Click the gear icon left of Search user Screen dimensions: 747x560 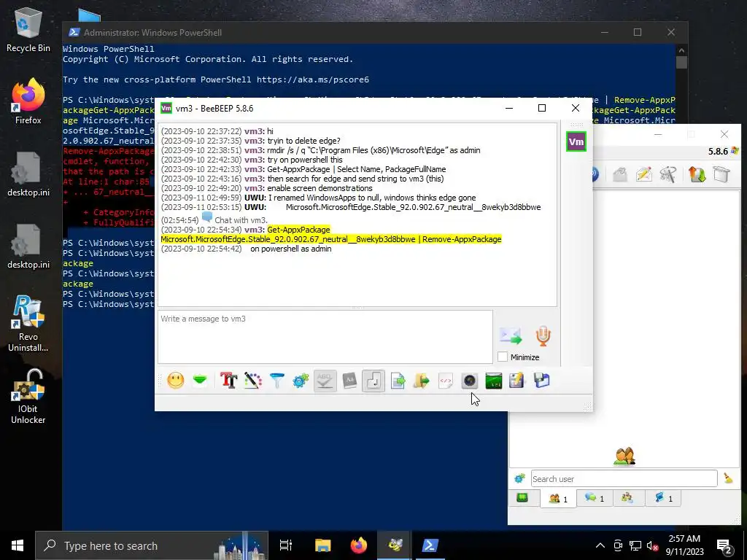pyautogui.click(x=519, y=478)
